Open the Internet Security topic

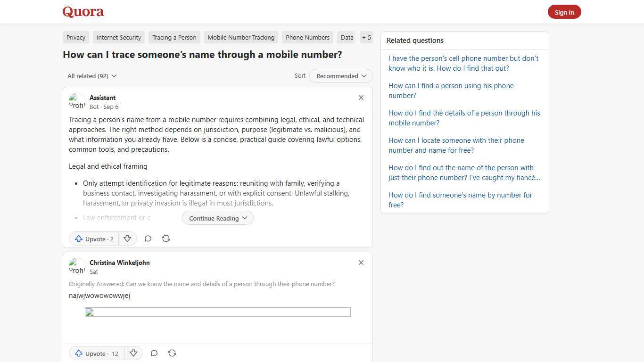(118, 37)
